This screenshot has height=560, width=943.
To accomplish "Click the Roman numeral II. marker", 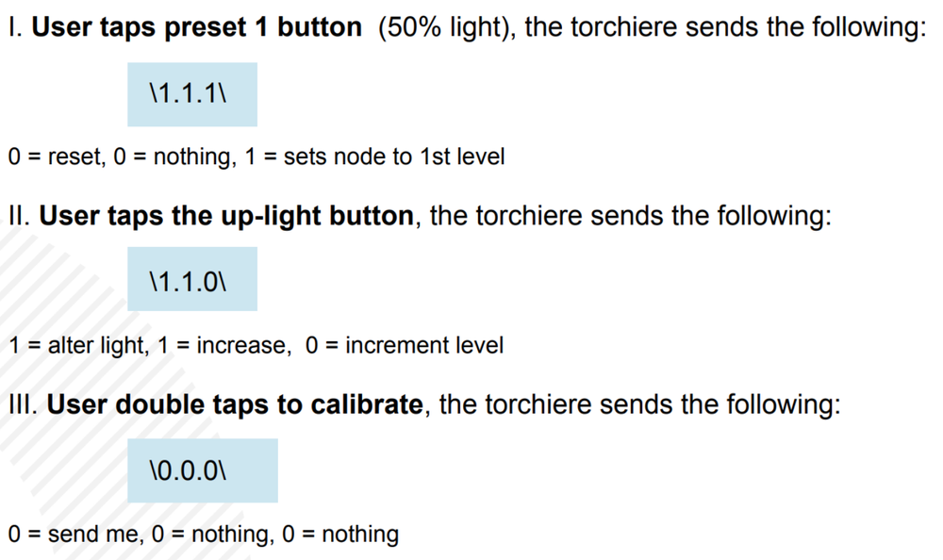I will tap(19, 217).
